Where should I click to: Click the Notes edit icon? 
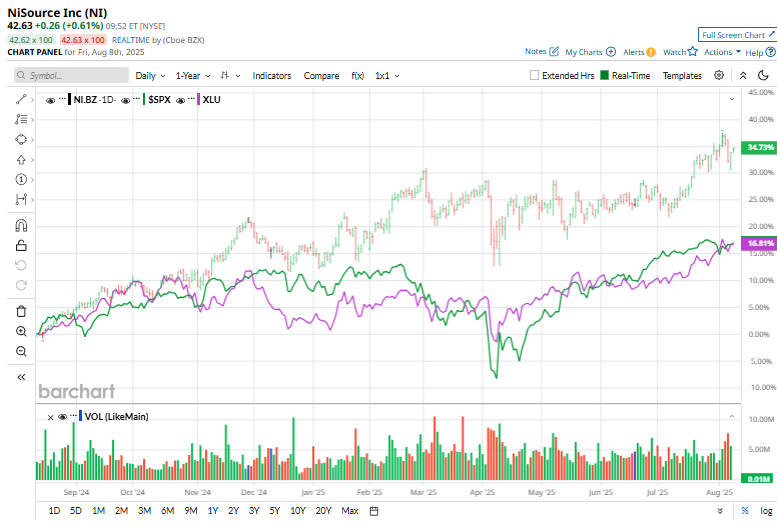(554, 52)
